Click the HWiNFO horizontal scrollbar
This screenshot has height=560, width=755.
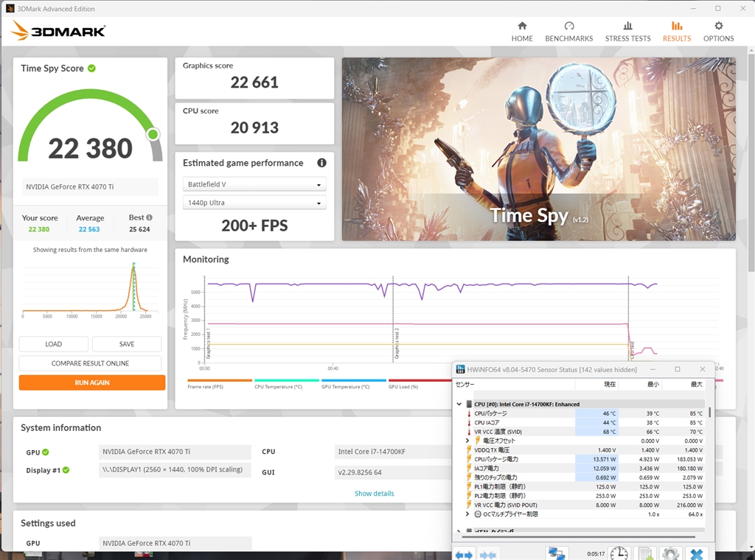(x=578, y=536)
